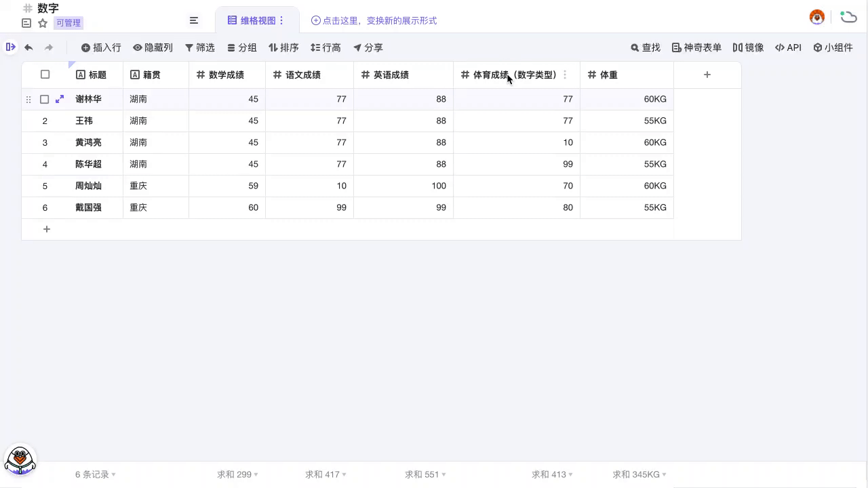868x488 pixels.
Task: Check the select-all checkbox in the header row
Action: click(x=45, y=75)
